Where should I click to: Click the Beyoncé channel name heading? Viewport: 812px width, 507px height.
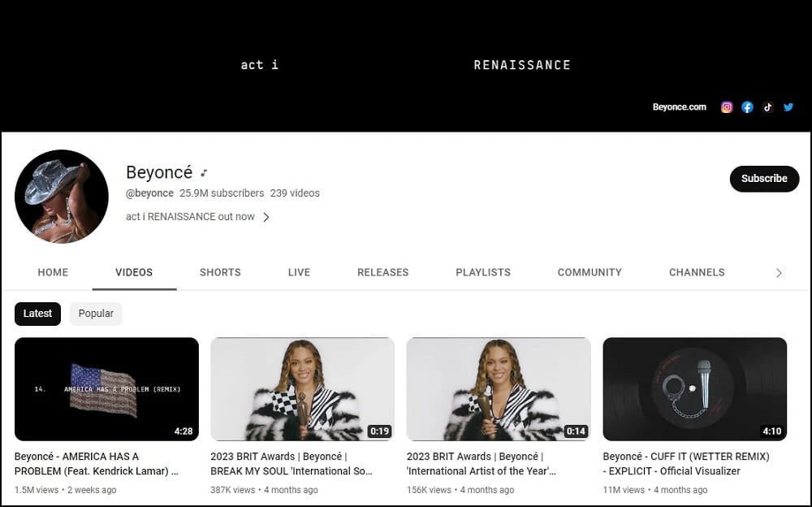(159, 172)
